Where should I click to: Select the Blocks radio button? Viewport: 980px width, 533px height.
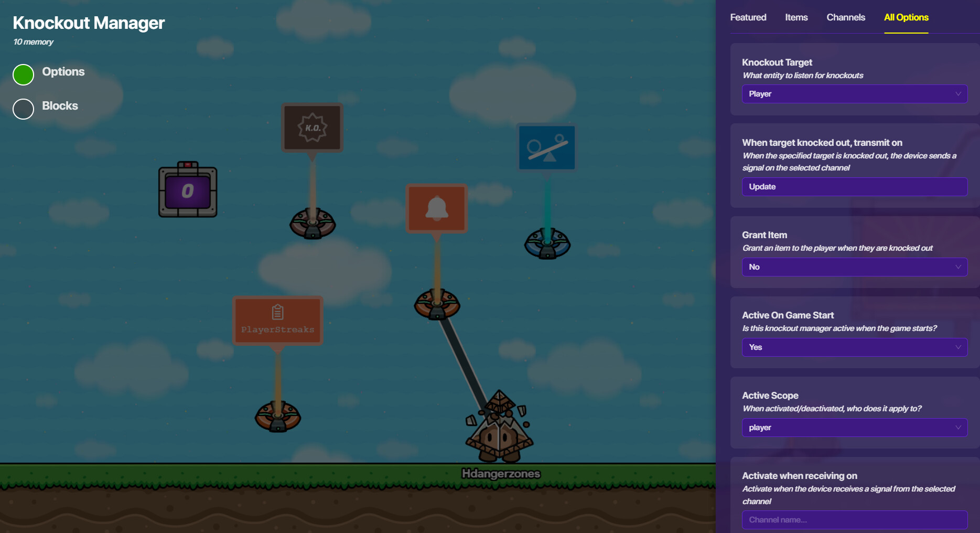(x=24, y=109)
